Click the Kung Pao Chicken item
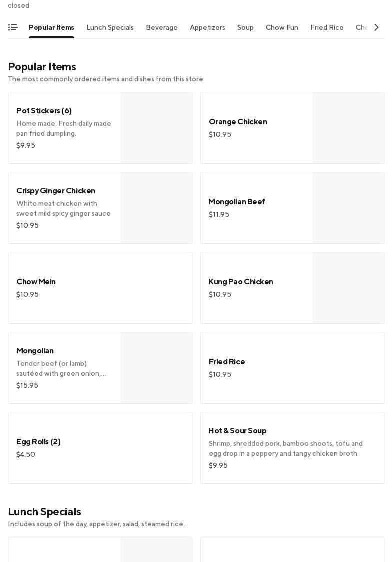The width and height of the screenshot is (392, 562). tap(257, 288)
